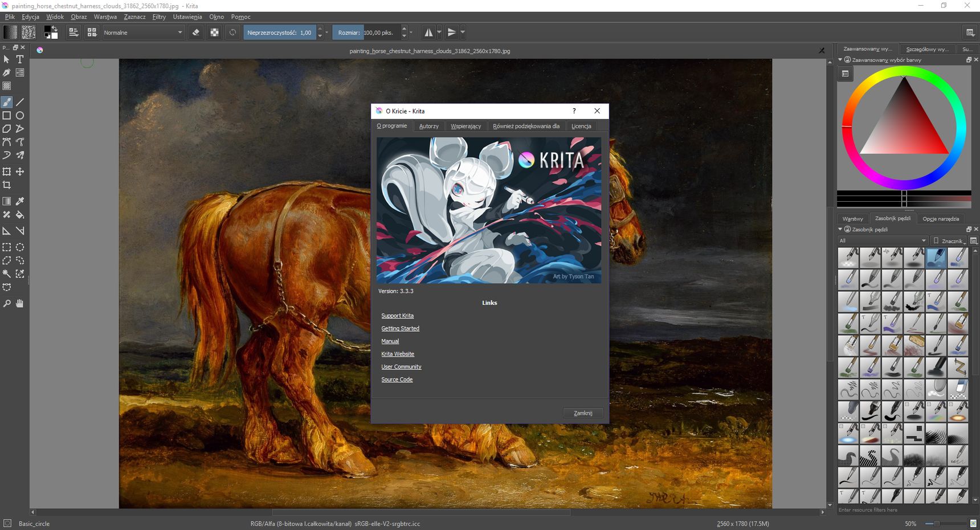980x530 pixels.
Task: Open the Znacznik tag menu button
Action: pos(949,240)
